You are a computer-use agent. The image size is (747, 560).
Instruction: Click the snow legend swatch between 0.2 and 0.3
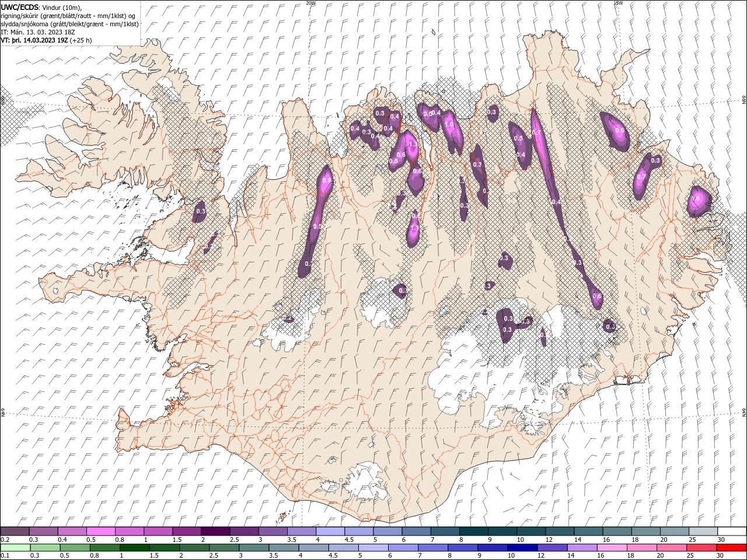15,531
